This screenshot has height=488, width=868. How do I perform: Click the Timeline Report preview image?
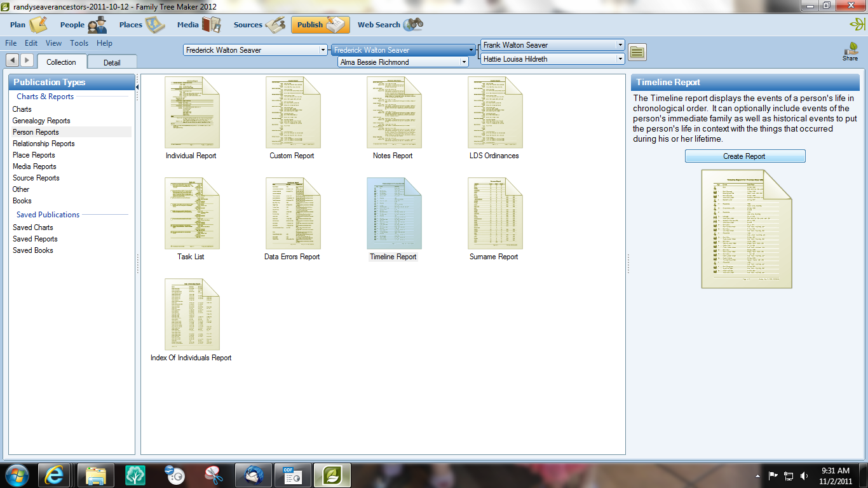[x=747, y=229]
